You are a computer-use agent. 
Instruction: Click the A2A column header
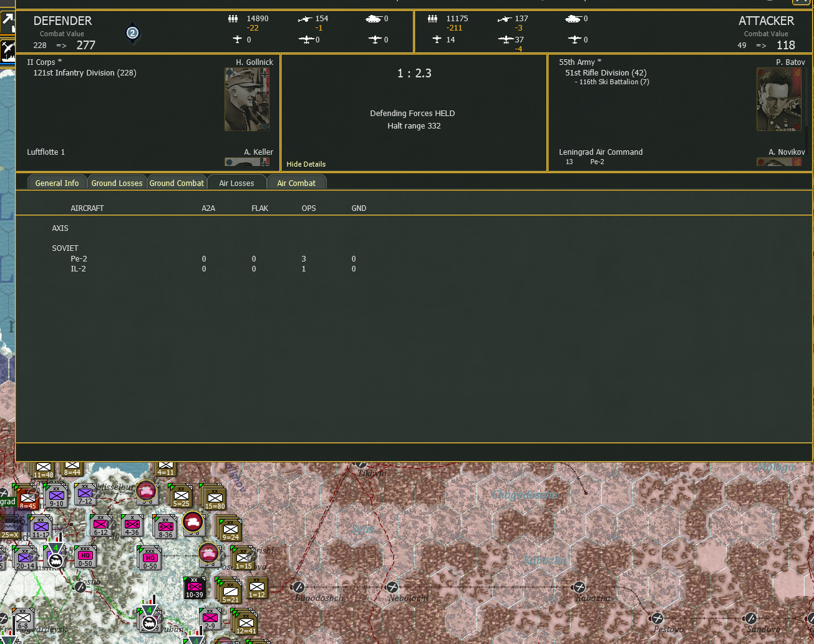click(208, 208)
